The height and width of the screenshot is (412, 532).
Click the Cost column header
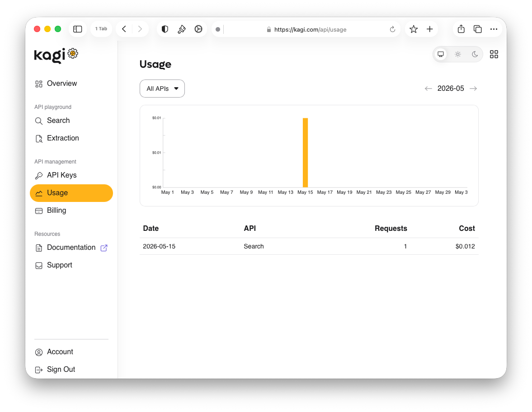(x=467, y=229)
